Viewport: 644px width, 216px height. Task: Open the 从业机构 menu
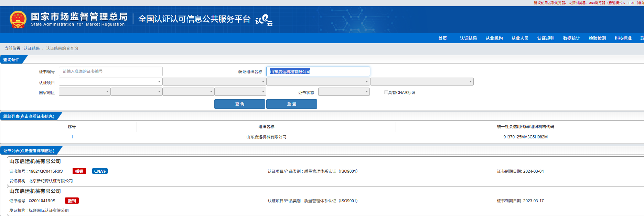pos(494,38)
